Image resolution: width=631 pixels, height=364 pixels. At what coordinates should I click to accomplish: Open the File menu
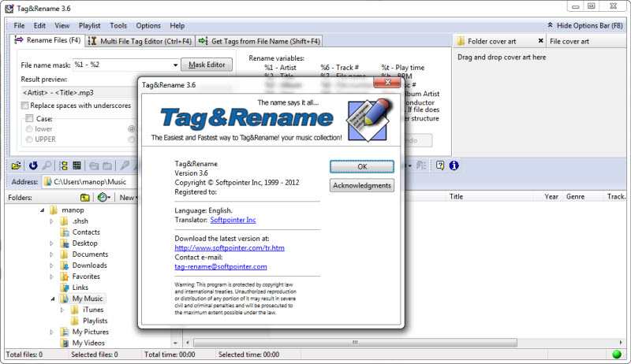(x=19, y=25)
